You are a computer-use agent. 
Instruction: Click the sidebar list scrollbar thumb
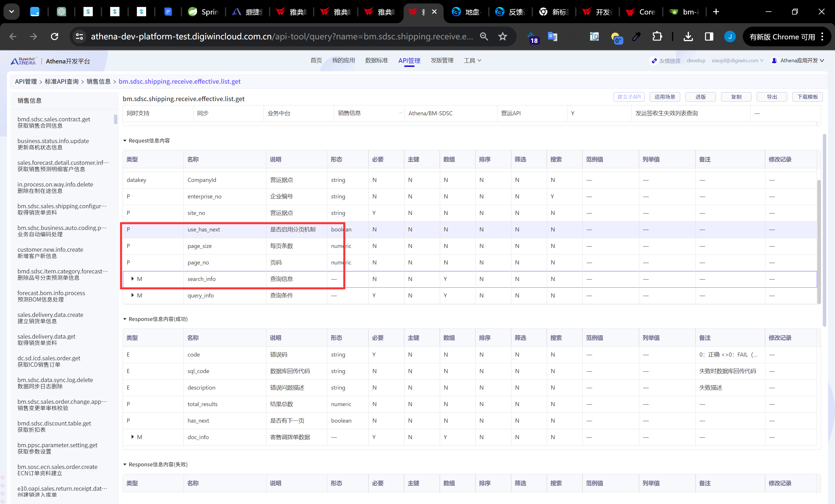pyautogui.click(x=116, y=119)
